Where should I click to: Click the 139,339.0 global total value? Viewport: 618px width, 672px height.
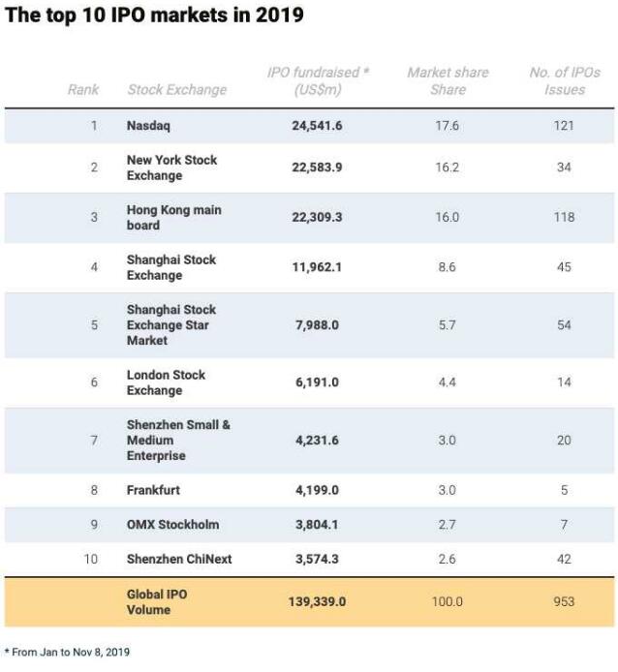317,602
